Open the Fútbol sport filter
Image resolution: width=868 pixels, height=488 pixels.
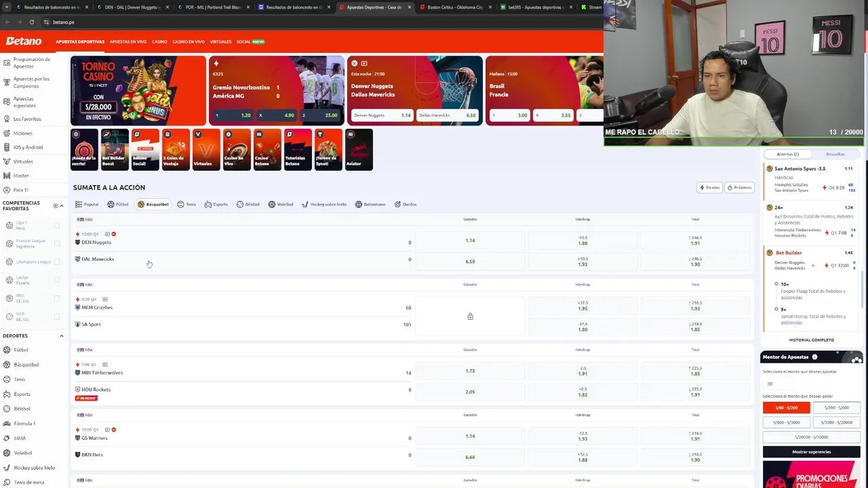(118, 204)
